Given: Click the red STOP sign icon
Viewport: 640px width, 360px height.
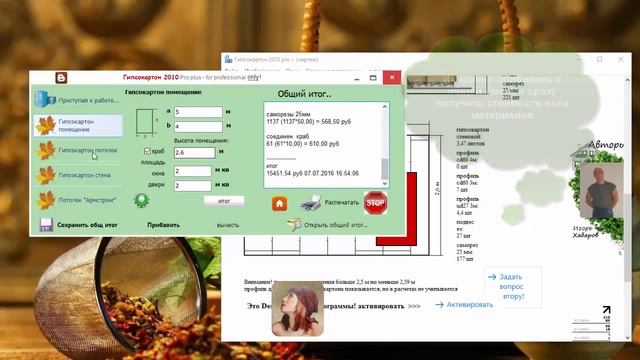Looking at the screenshot, I should point(375,203).
